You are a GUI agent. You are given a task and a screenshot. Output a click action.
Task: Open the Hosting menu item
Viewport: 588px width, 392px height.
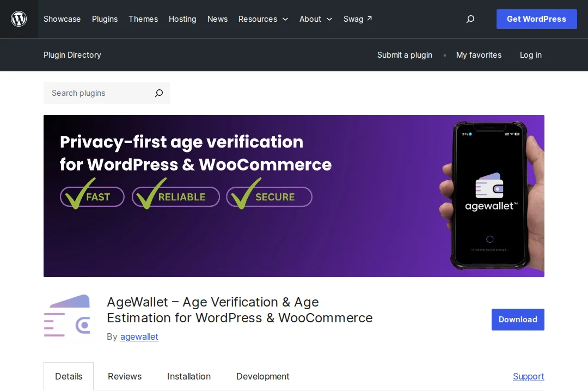click(x=182, y=19)
